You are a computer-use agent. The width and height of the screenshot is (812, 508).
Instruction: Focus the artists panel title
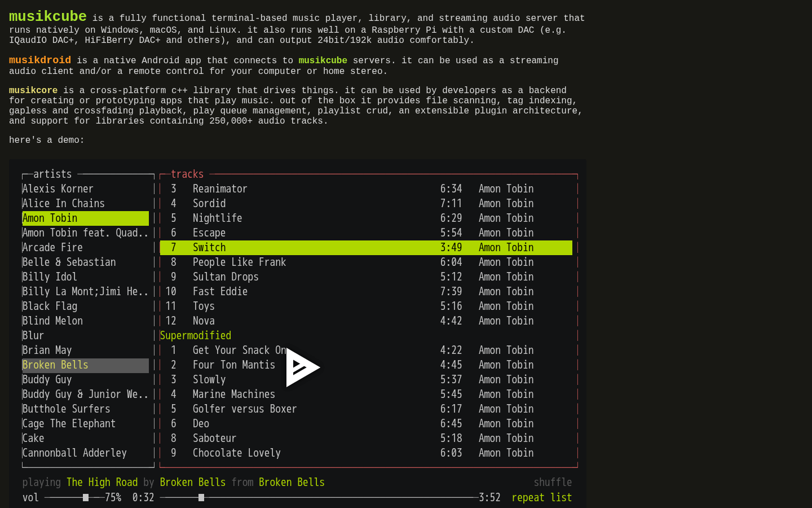[x=52, y=174]
